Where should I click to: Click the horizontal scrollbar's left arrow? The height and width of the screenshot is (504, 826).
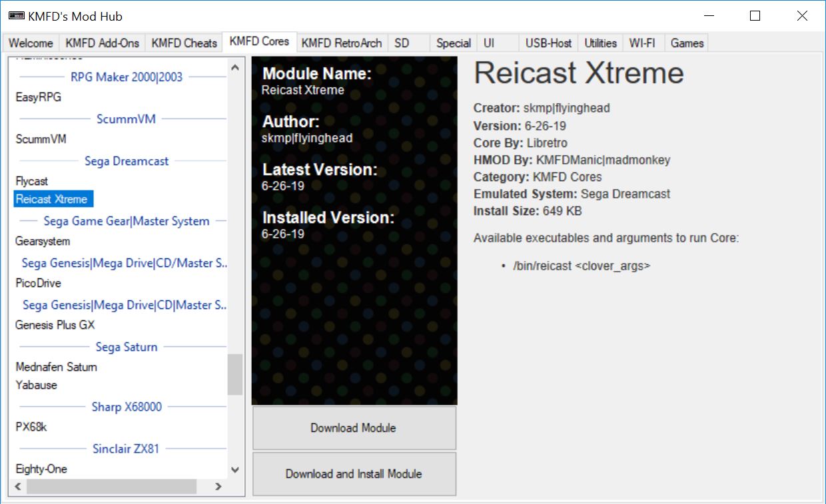(18, 487)
